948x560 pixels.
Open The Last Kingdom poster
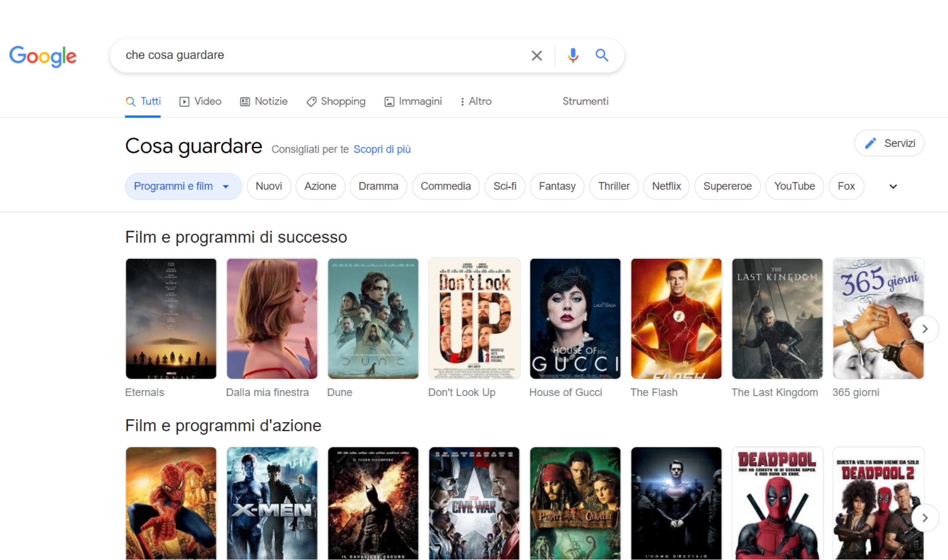tap(777, 318)
